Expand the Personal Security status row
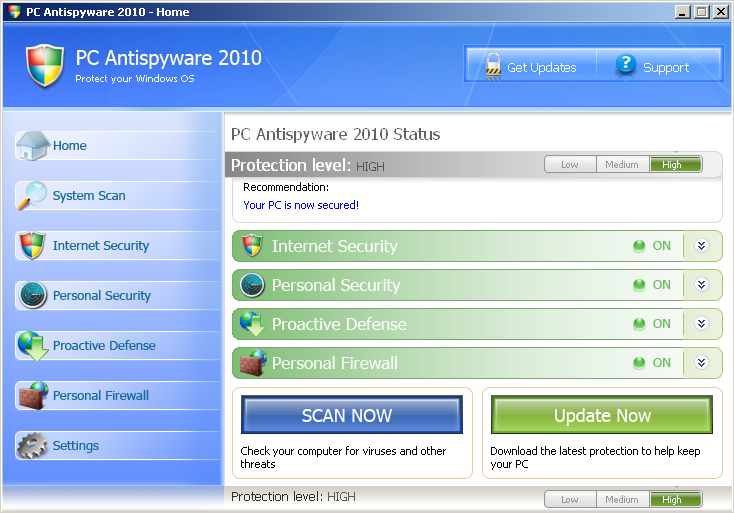This screenshot has width=734, height=513. (701, 284)
